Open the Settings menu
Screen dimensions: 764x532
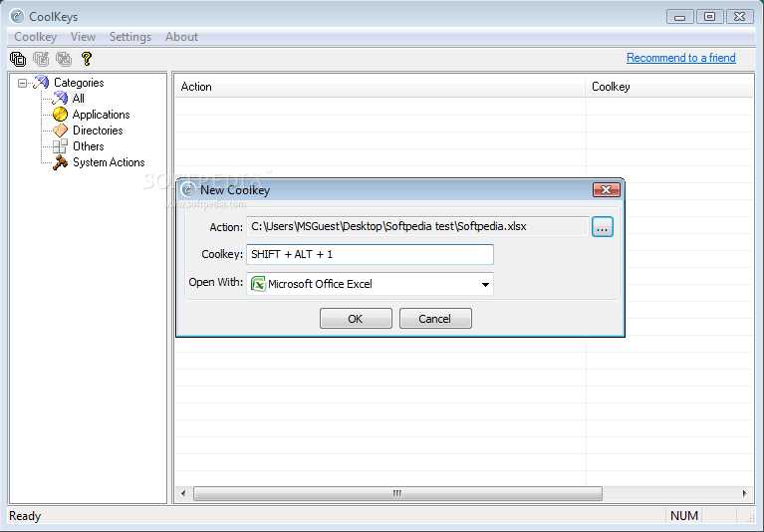click(x=130, y=37)
